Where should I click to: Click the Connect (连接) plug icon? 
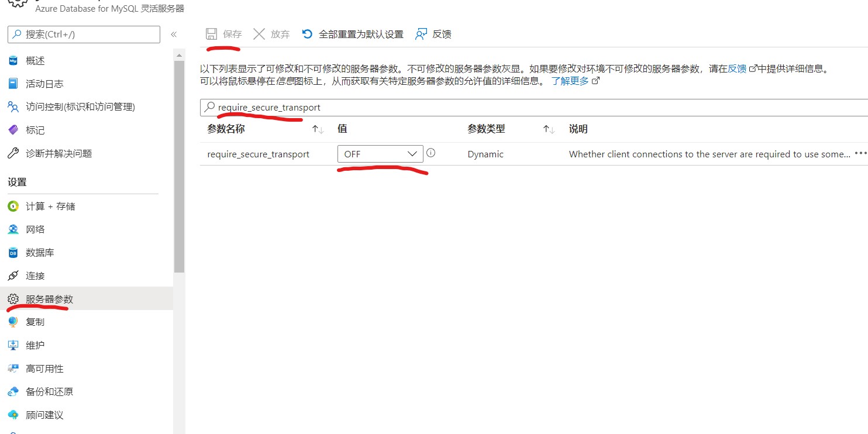(x=13, y=275)
